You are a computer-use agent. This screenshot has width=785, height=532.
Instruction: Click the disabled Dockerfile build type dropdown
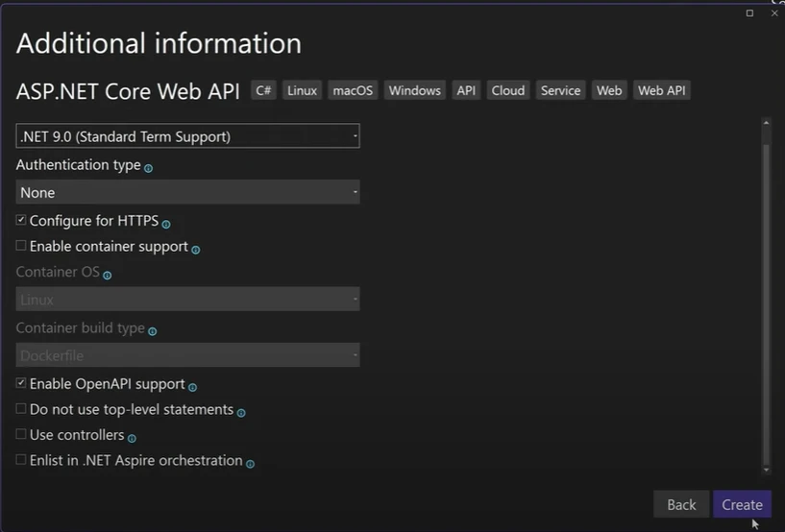click(x=187, y=355)
